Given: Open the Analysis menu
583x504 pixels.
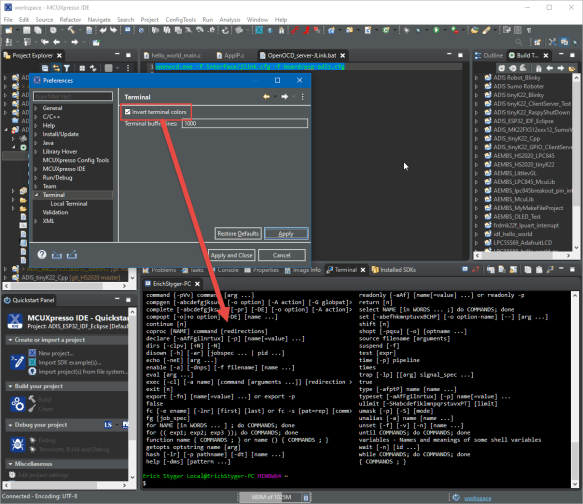Looking at the screenshot, I should 229,20.
